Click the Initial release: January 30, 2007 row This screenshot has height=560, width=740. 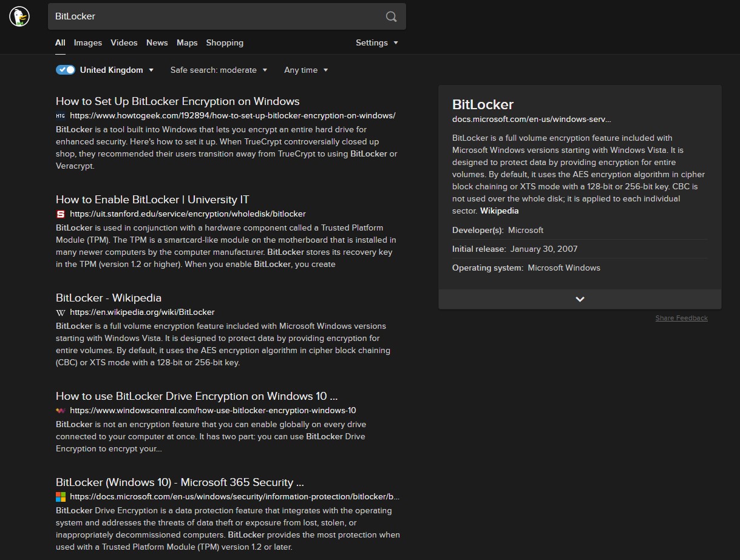coord(580,249)
